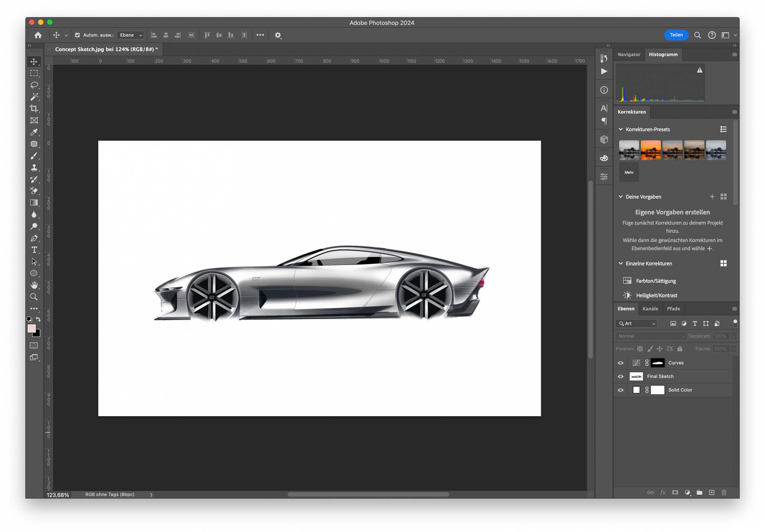Image resolution: width=765 pixels, height=532 pixels.
Task: Select the Clone Stamp tool
Action: tap(34, 167)
